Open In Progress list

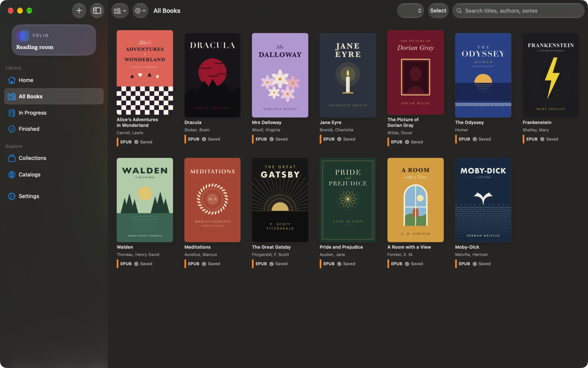tap(54, 113)
